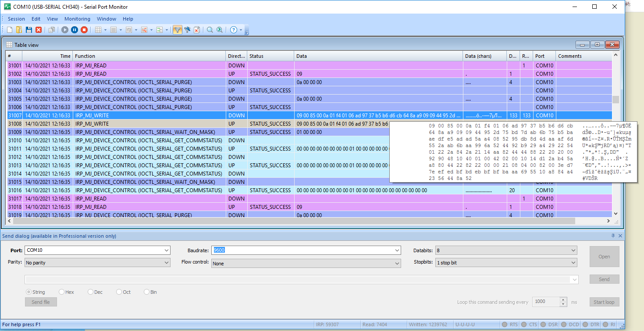644x331 pixels.
Task: Click the magnifier find icon
Action: pyautogui.click(x=210, y=30)
